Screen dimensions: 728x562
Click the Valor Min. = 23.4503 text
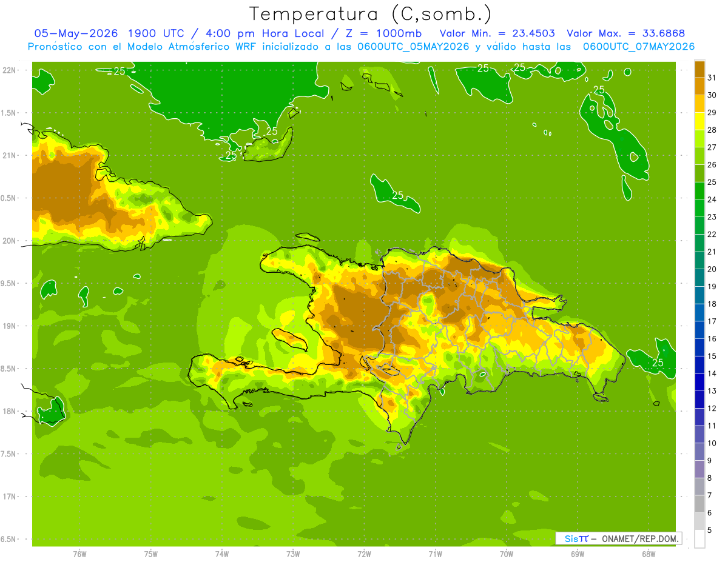pyautogui.click(x=497, y=33)
